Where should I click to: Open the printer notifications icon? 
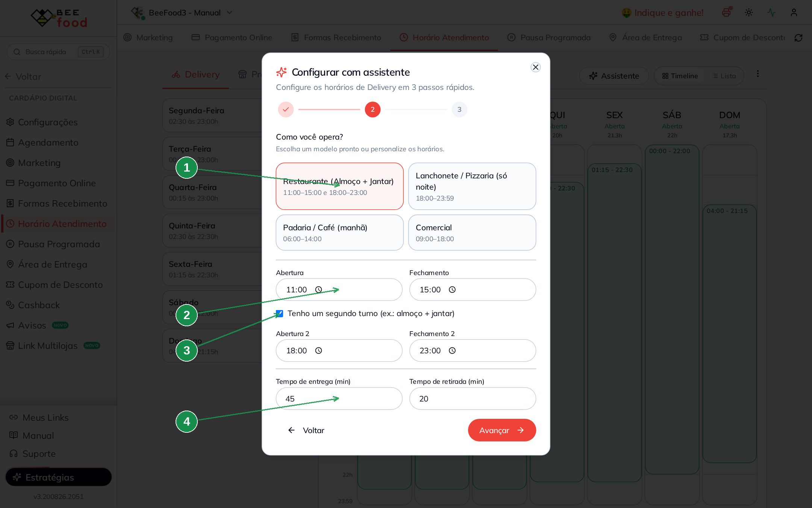726,12
